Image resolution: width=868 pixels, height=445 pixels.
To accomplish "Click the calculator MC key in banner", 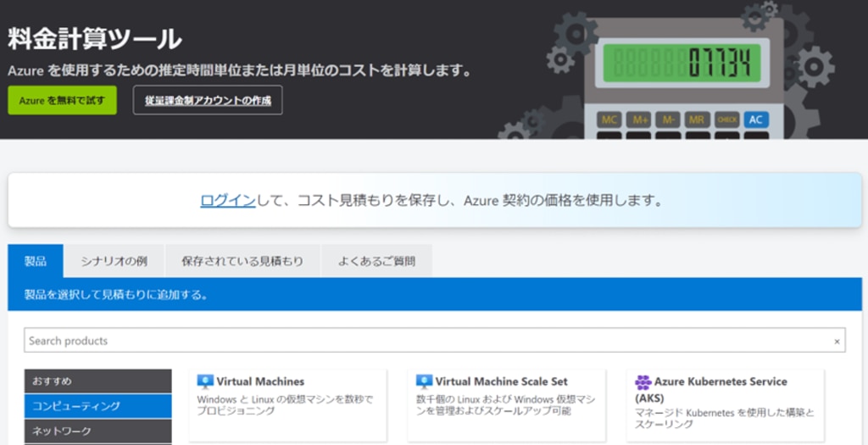I will tap(609, 120).
